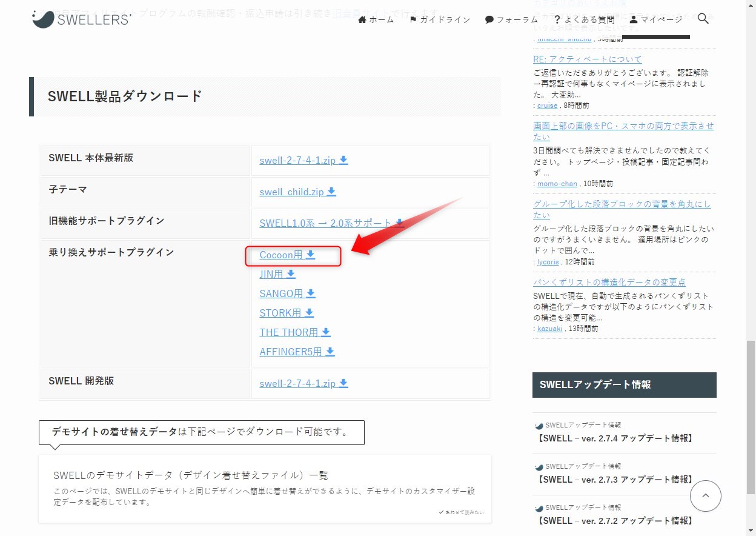The height and width of the screenshot is (536, 756).
Task: Open the STORK用 download link
Action: pyautogui.click(x=281, y=313)
